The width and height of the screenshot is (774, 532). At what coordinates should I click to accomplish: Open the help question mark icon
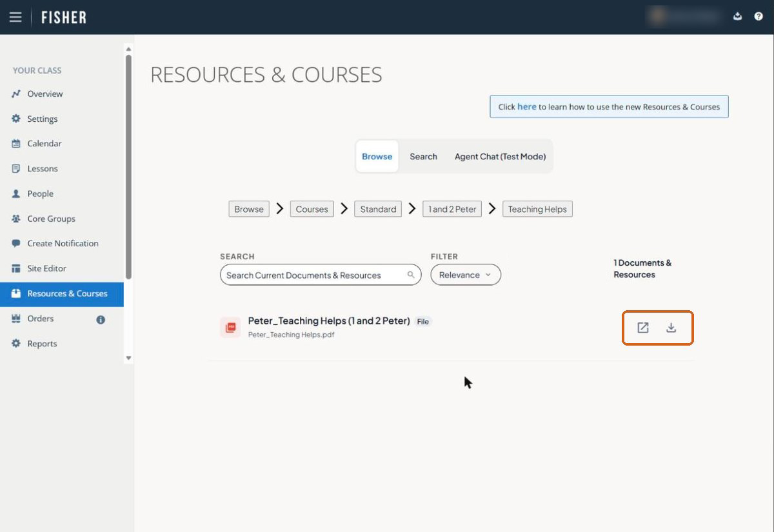(759, 17)
